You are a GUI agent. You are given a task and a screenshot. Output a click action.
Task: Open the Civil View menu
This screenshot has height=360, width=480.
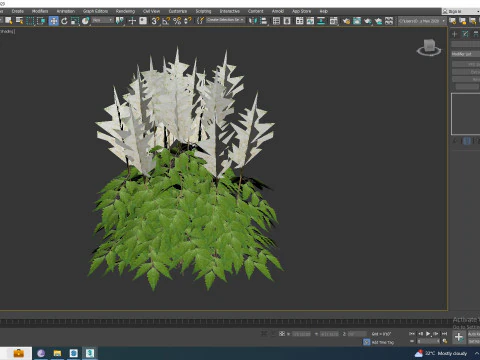click(151, 11)
